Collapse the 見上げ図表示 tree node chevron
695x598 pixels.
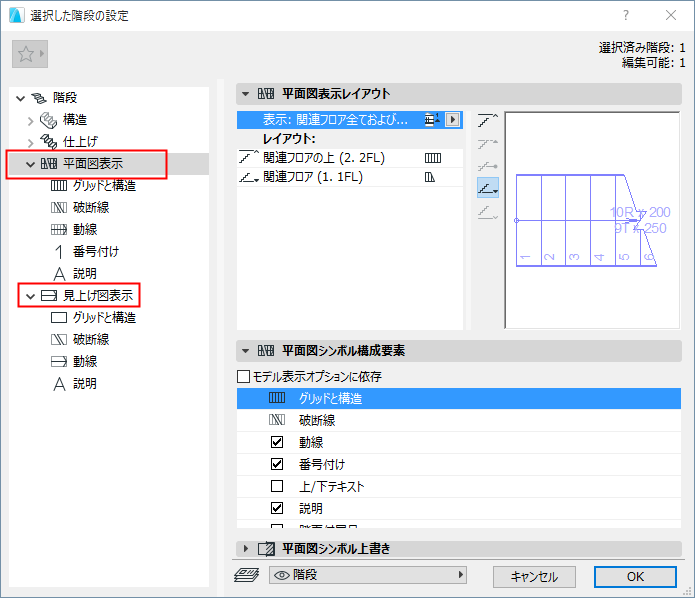pos(30,296)
